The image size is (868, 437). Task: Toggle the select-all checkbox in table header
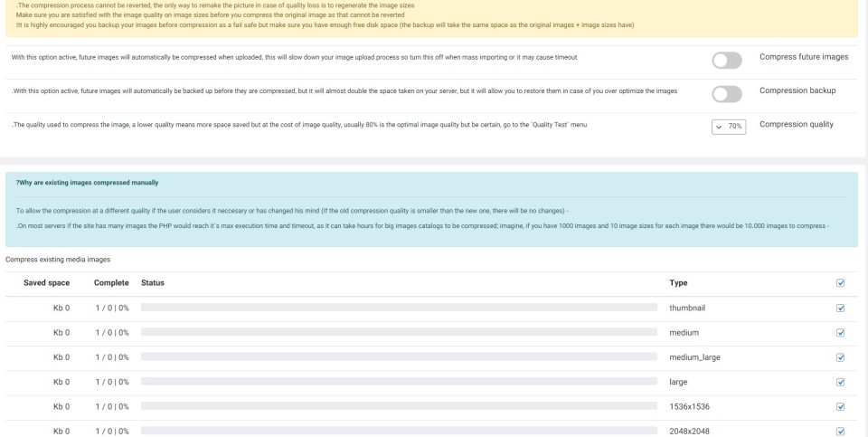coord(841,283)
